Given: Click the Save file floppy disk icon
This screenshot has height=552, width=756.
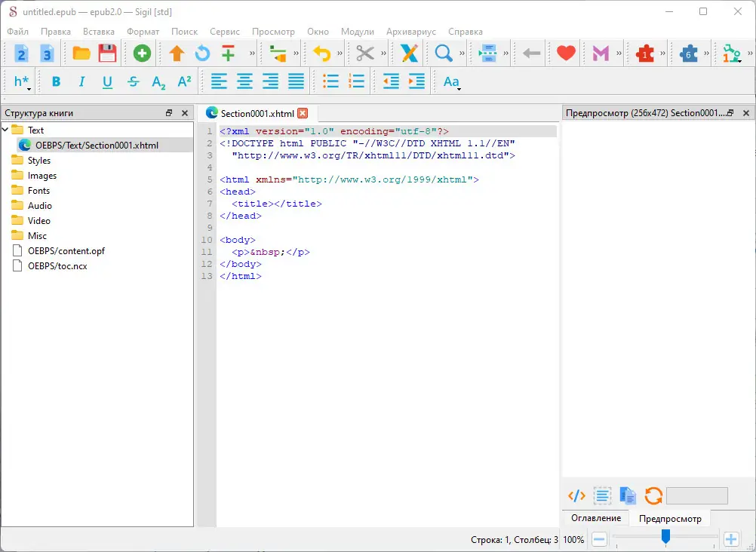Looking at the screenshot, I should tap(107, 54).
